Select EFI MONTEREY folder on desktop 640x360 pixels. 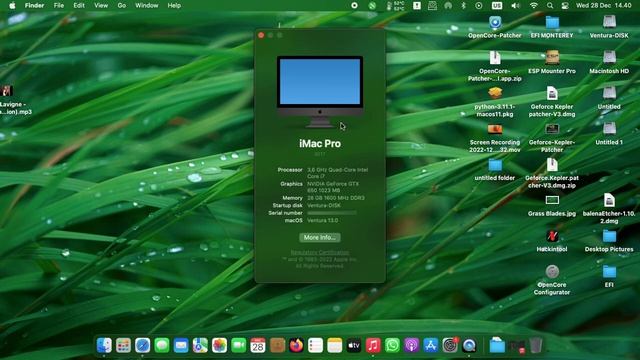(x=552, y=22)
